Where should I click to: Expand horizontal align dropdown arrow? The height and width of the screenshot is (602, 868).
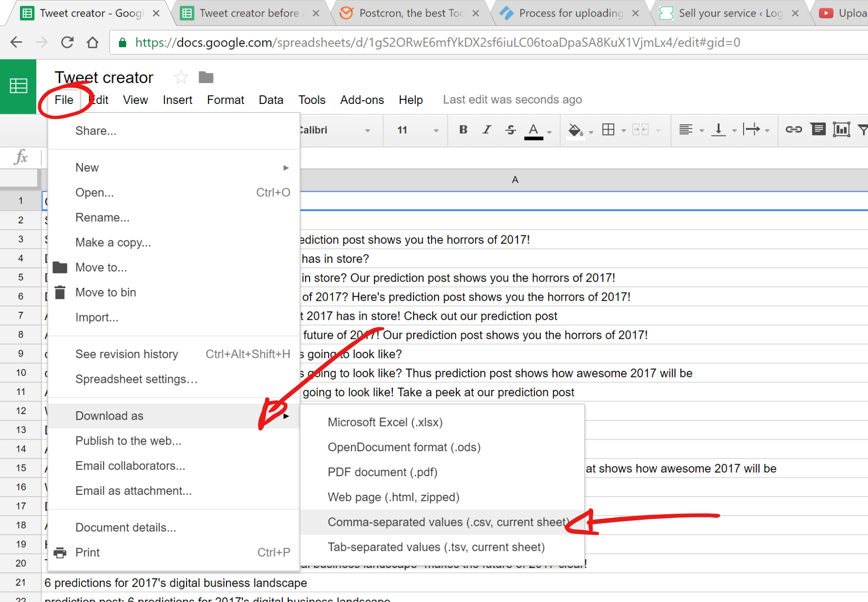click(701, 131)
